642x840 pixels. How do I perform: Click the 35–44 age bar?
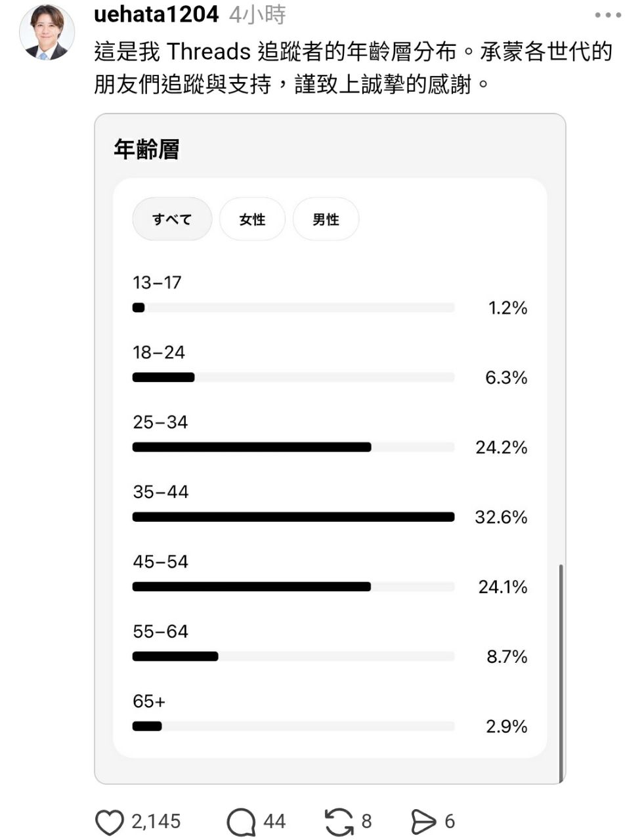point(293,517)
